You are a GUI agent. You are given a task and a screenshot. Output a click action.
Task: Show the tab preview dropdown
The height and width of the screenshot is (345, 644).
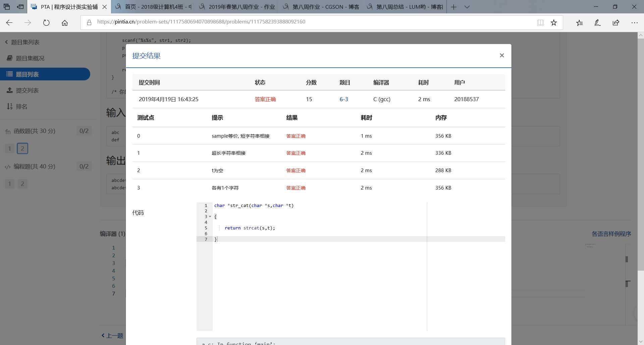467,7
